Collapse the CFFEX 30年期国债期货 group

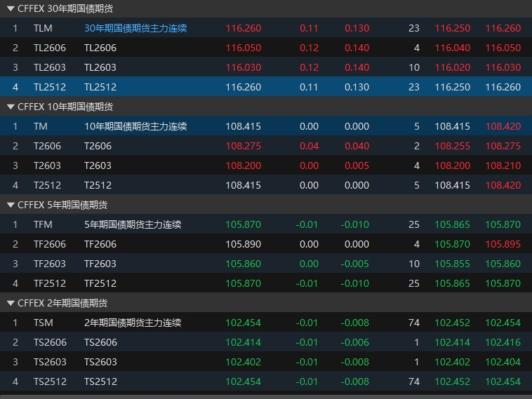pos(11,9)
